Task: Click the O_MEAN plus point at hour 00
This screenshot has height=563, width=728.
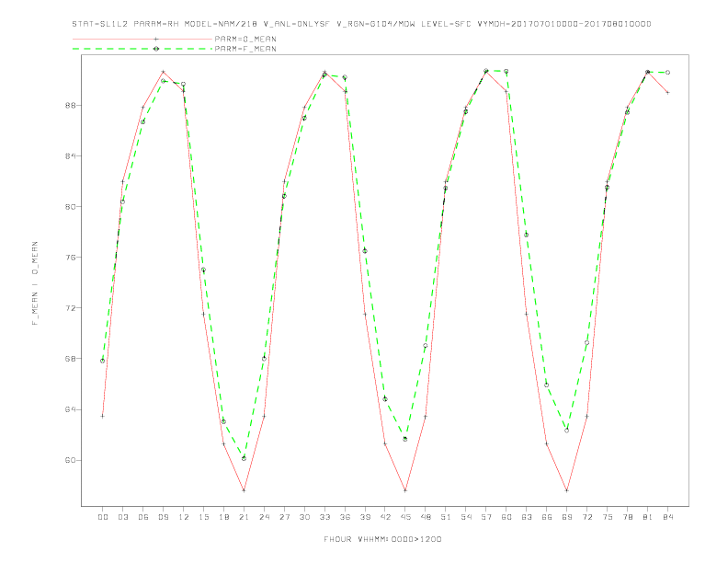Action: tap(103, 416)
